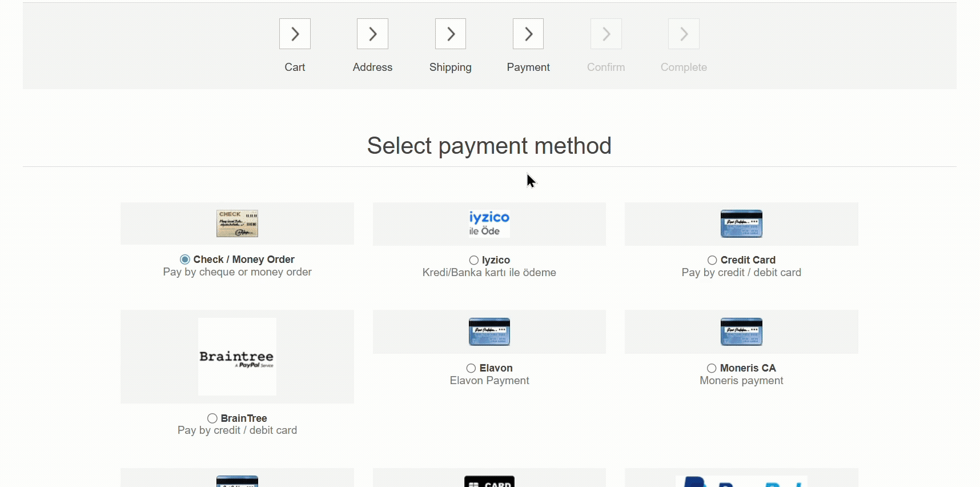This screenshot has height=487, width=980.
Task: Select the Check / Money Order radio button
Action: click(x=185, y=260)
